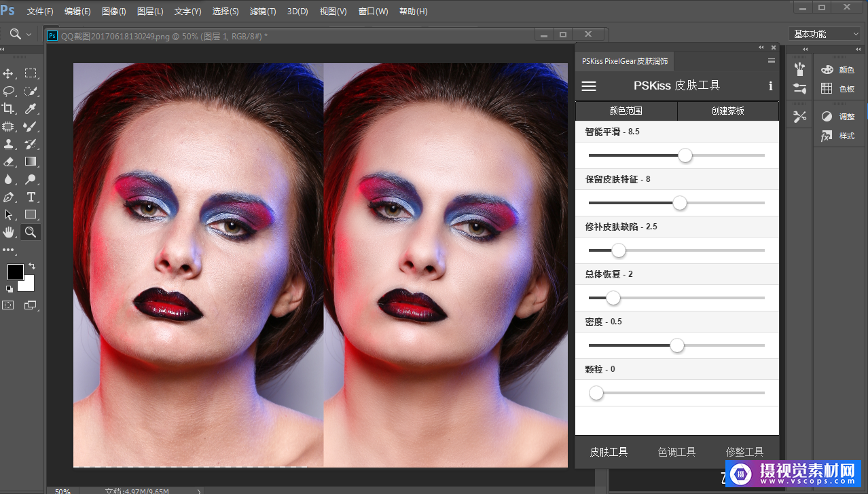Collapse the PSKiss panel using double arrows
The width and height of the screenshot is (868, 494).
(761, 47)
